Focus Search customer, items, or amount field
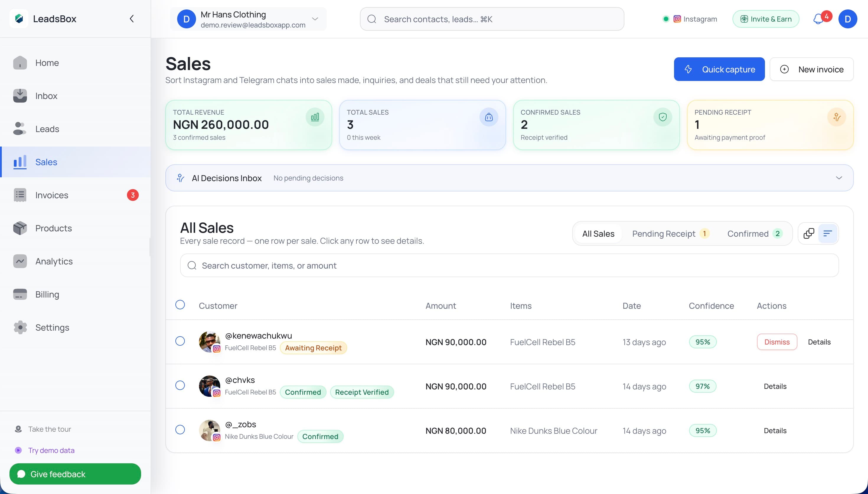Image resolution: width=868 pixels, height=494 pixels. click(x=509, y=265)
